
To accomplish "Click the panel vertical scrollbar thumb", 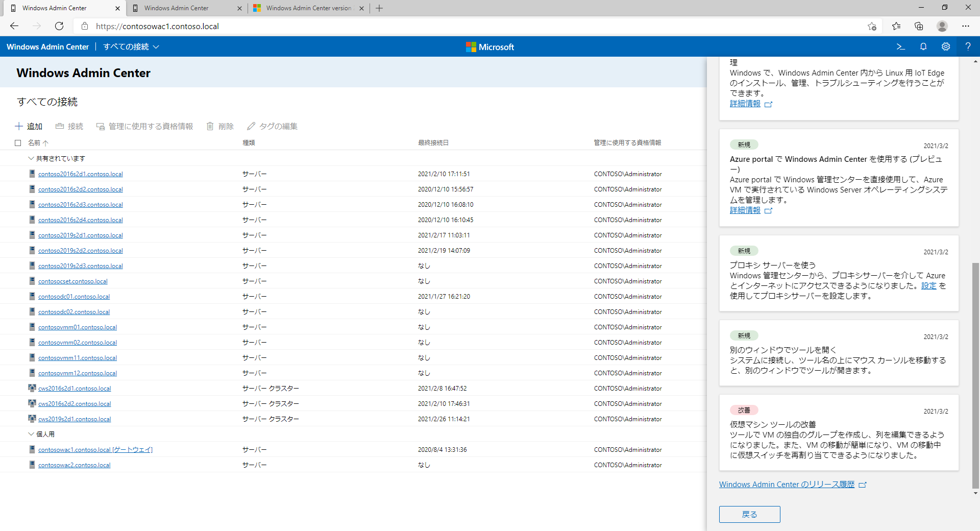I will coord(975,375).
